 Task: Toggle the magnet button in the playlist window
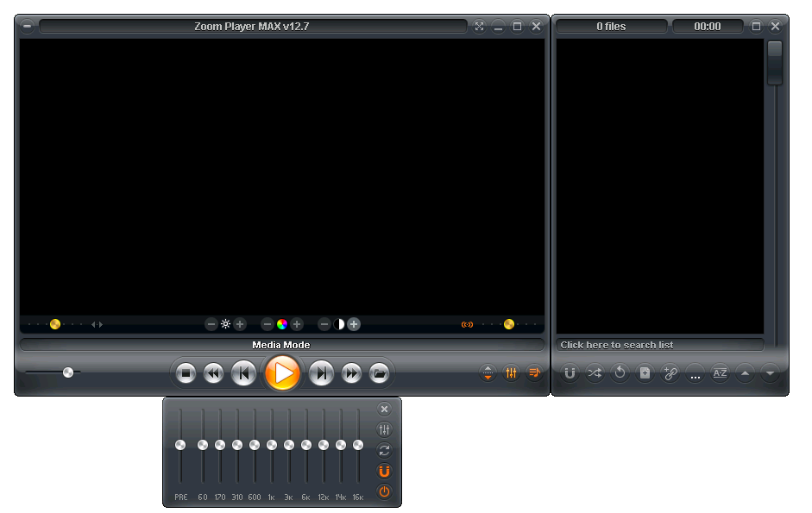(x=570, y=372)
